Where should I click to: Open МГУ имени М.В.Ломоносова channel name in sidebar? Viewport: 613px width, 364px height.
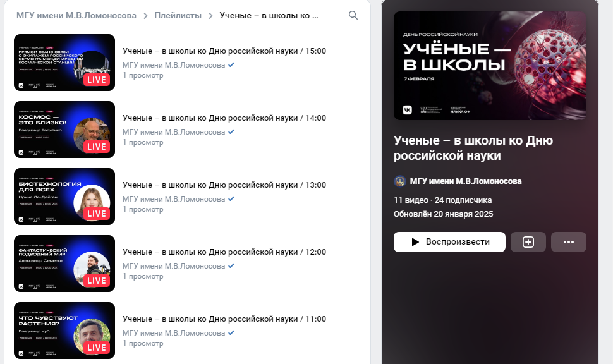pos(466,181)
